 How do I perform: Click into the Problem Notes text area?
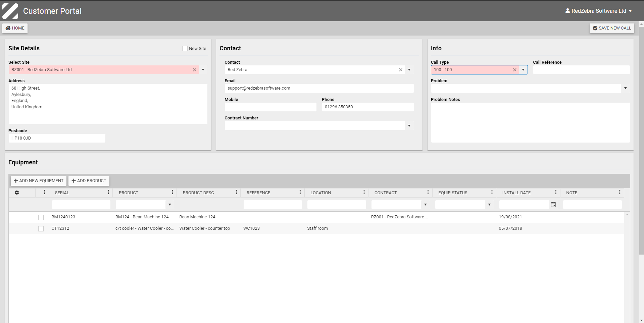pyautogui.click(x=530, y=122)
